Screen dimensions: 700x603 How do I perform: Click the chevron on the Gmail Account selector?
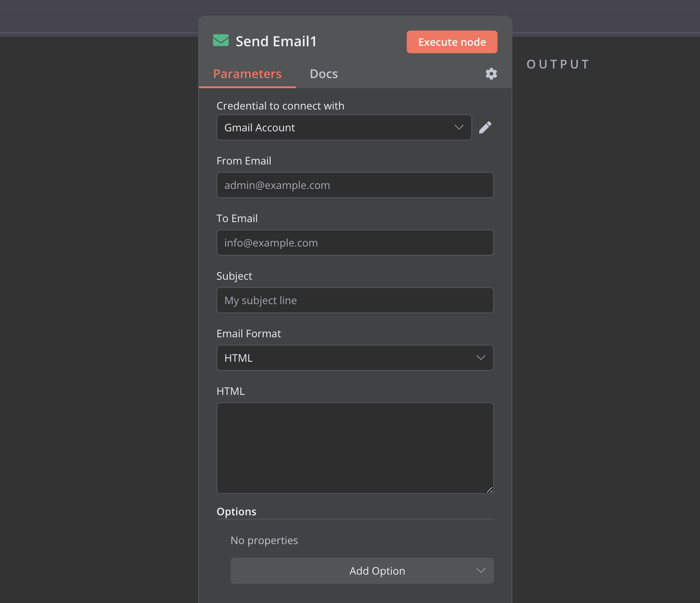click(x=458, y=127)
